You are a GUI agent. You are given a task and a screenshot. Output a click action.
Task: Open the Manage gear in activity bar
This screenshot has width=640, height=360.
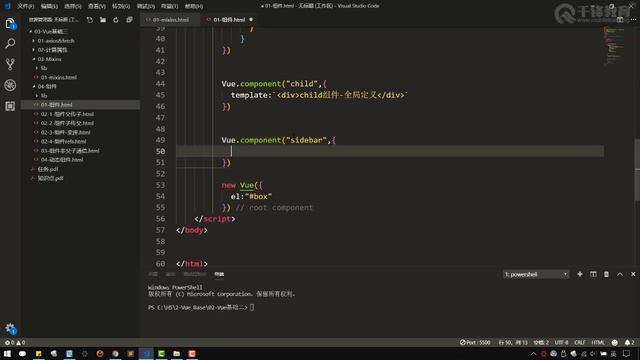10,329
